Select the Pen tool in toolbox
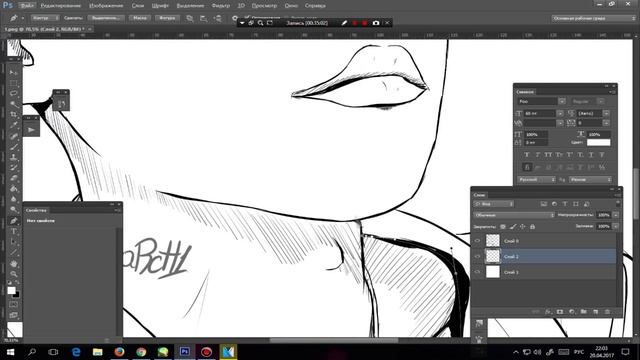Viewport: 640px width, 360px height. (x=13, y=221)
